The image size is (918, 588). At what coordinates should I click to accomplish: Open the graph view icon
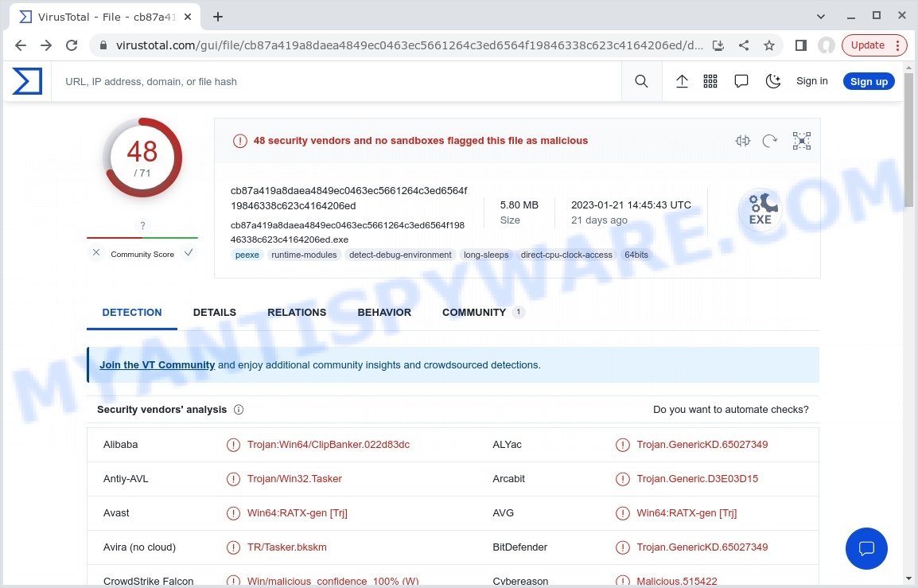802,141
